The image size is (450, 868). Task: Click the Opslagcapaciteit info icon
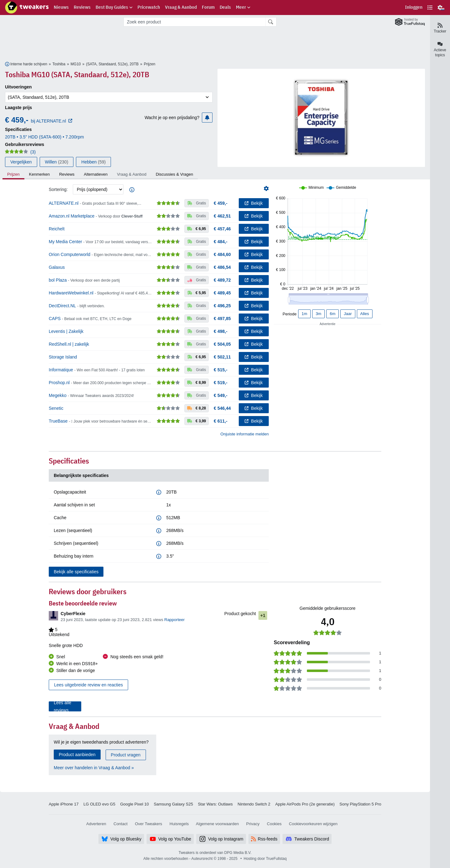click(159, 492)
